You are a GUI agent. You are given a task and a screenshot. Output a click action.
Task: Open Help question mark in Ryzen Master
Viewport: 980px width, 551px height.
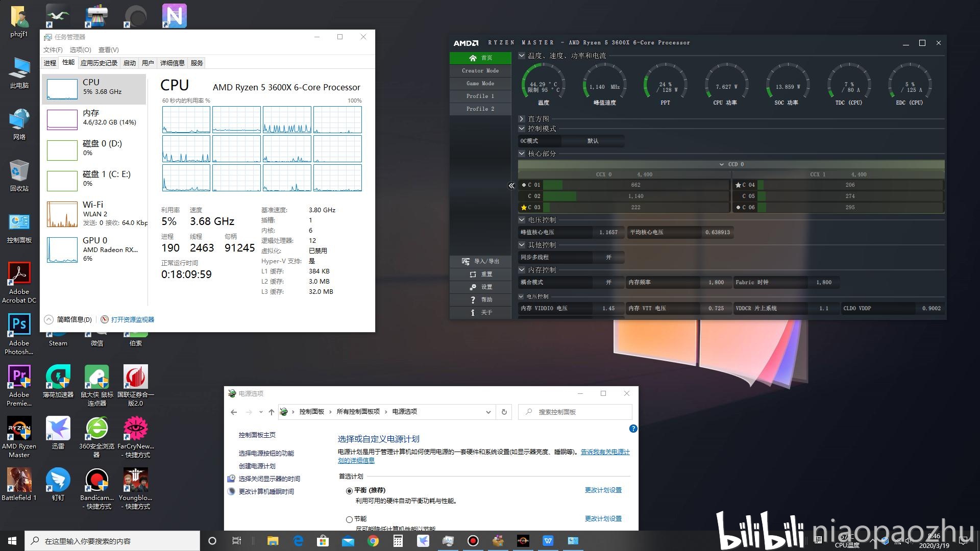[x=473, y=299]
